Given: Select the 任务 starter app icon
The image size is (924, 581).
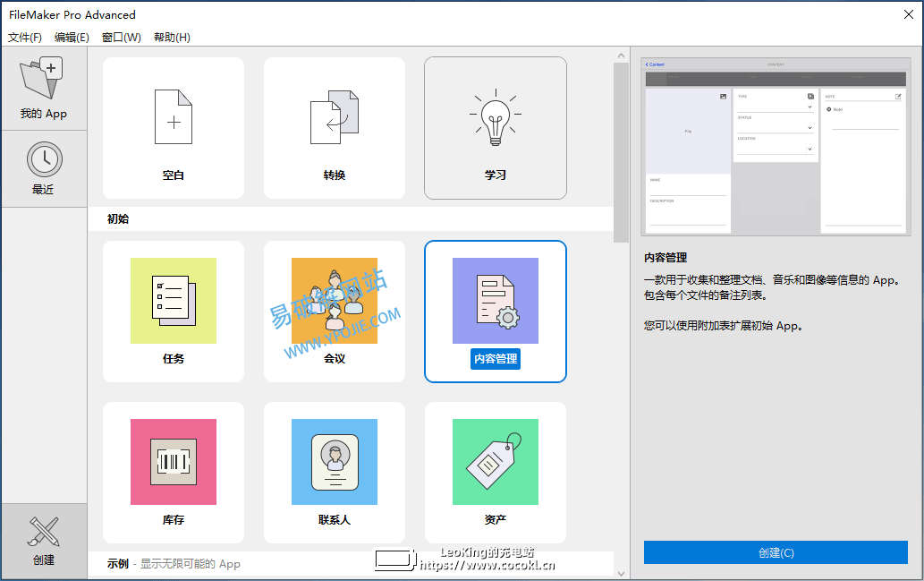Looking at the screenshot, I should pos(174,301).
